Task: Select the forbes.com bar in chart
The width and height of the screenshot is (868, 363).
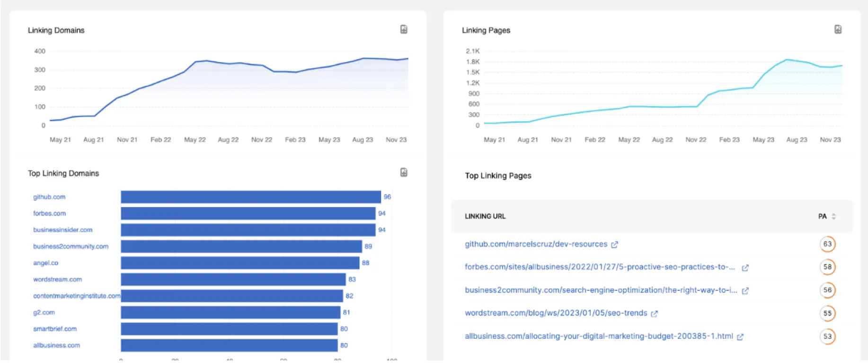Action: 248,214
